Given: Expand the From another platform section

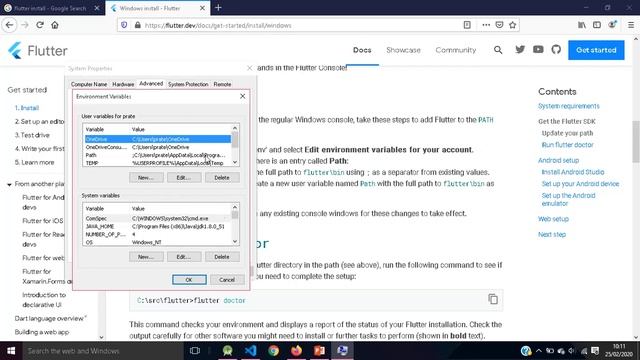Looking at the screenshot, I should (x=9, y=184).
